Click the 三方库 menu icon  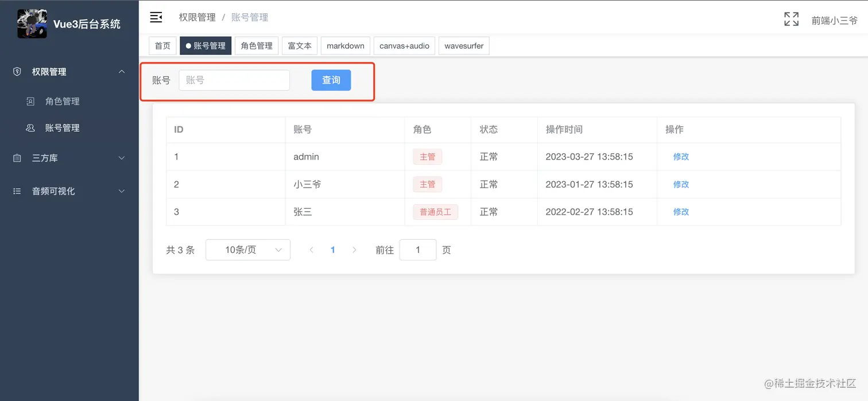(x=17, y=158)
